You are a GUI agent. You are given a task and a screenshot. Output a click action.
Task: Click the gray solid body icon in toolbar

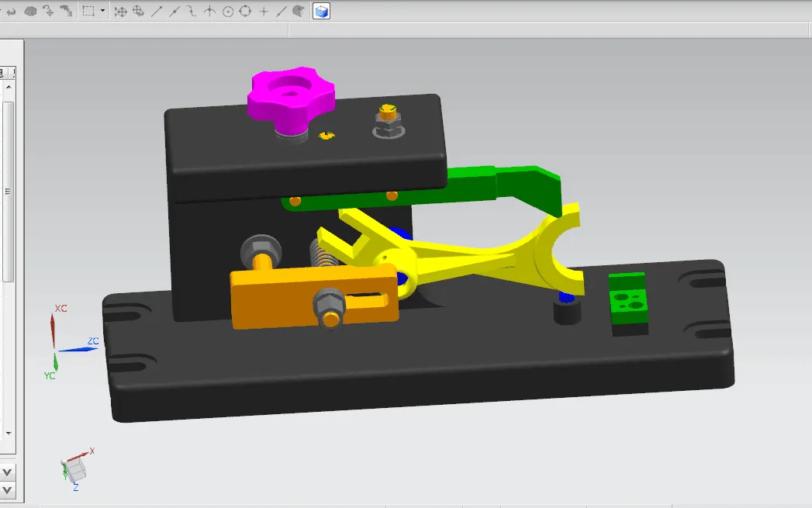coord(30,11)
